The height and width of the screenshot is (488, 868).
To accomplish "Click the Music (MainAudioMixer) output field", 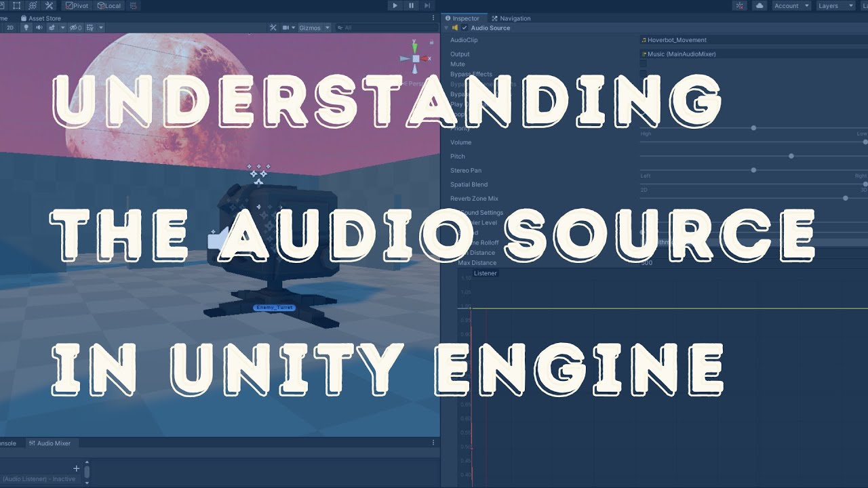I will tap(754, 54).
